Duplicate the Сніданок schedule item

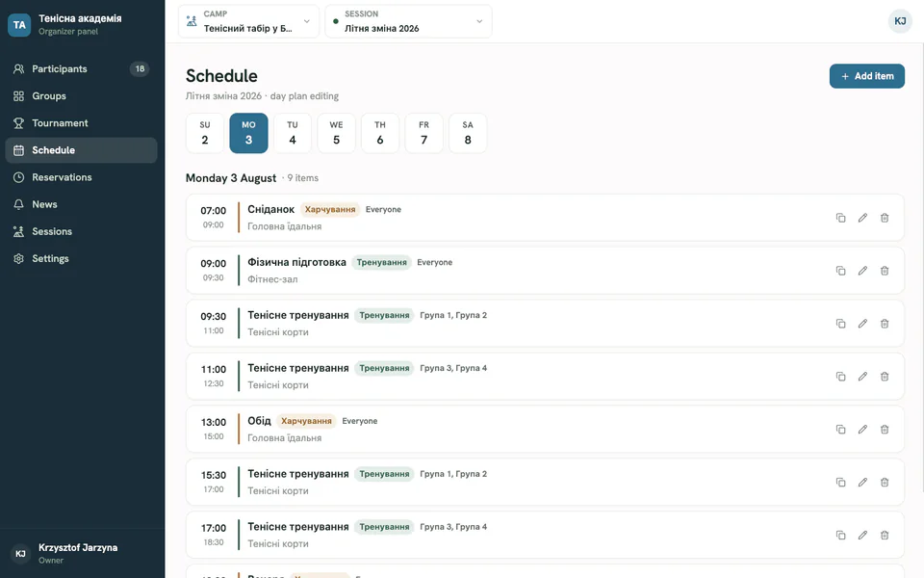coord(841,218)
